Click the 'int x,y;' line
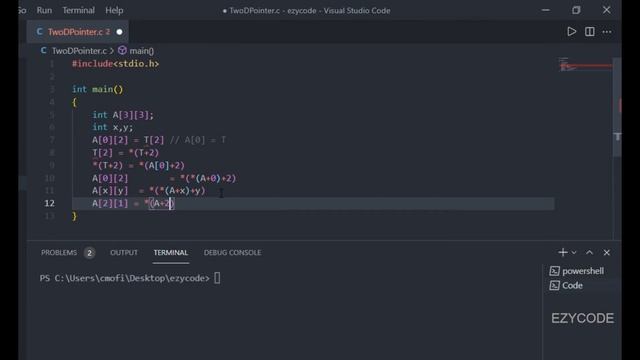 tap(113, 127)
